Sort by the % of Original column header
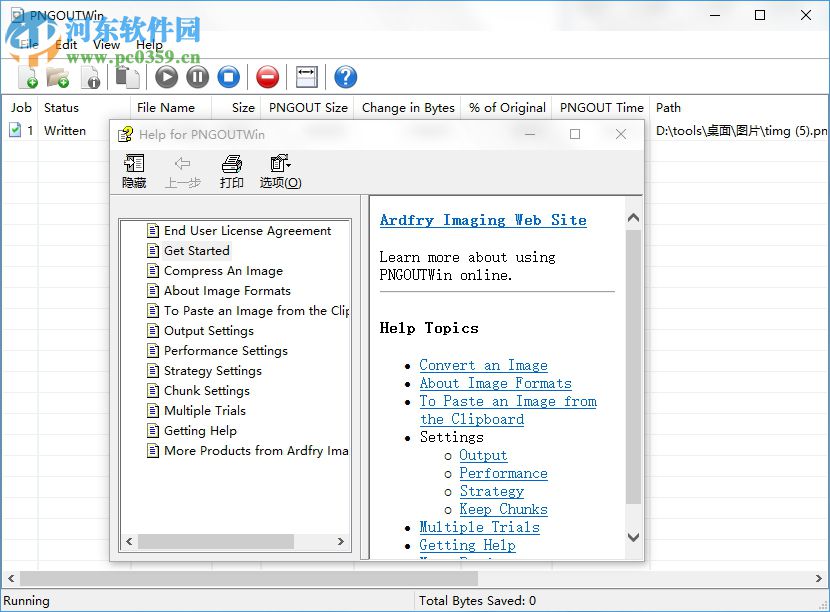Screen dimensions: 830x612 (507, 107)
